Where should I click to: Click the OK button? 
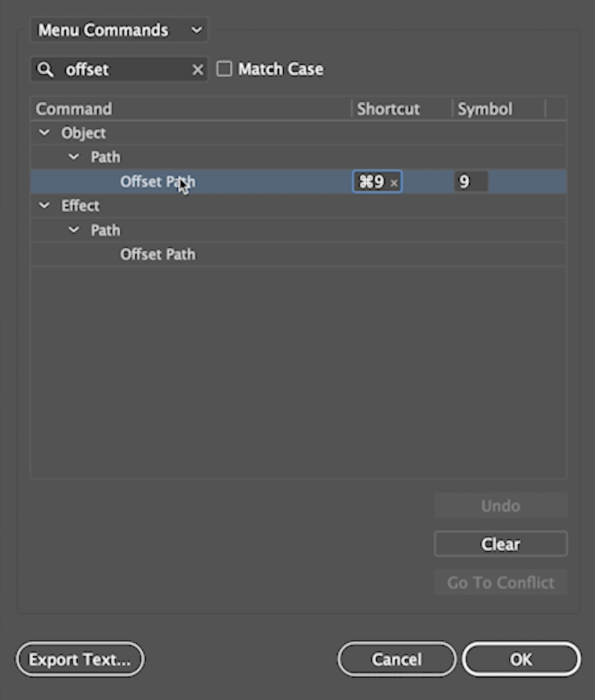click(521, 660)
